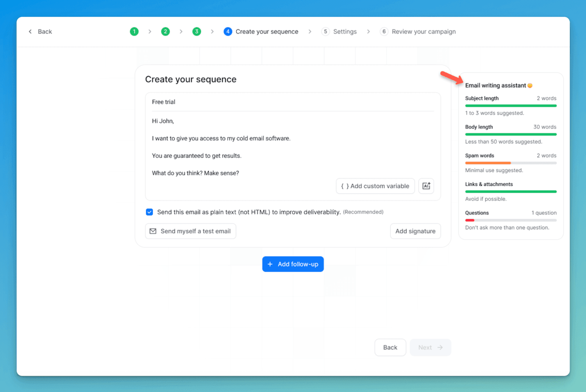This screenshot has width=586, height=392.
Task: Open the AI writing assistant icon
Action: coord(426,186)
